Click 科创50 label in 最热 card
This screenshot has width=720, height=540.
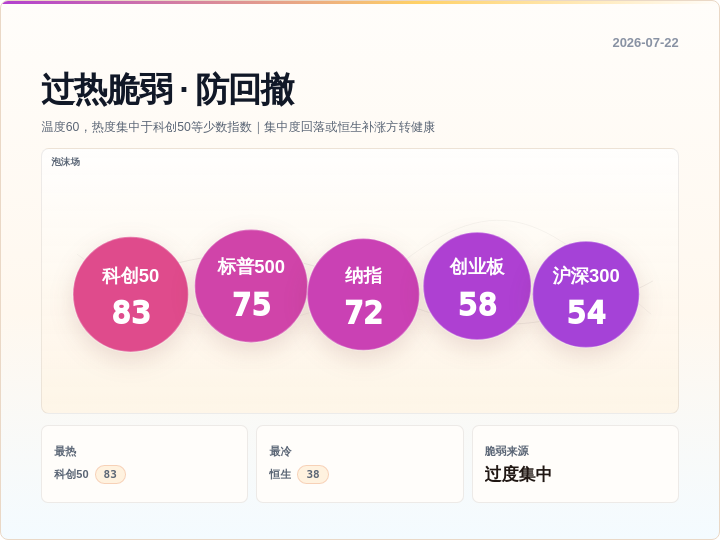(71, 474)
